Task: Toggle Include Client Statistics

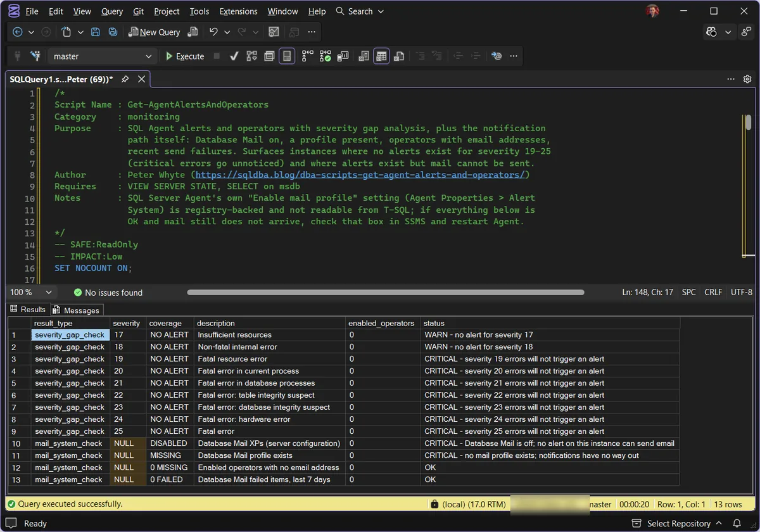Action: point(343,56)
